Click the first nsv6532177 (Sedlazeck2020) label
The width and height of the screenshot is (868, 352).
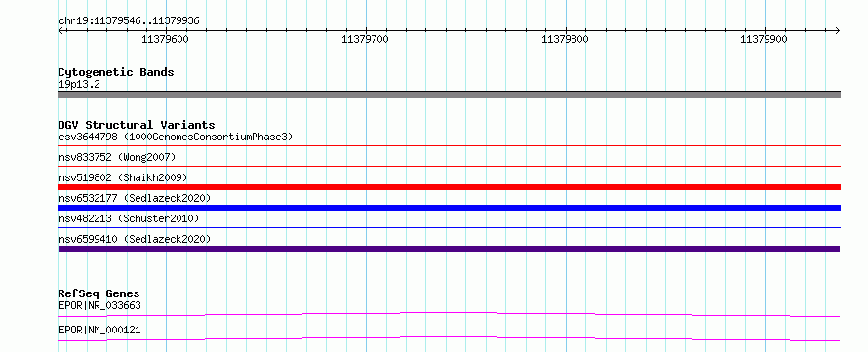(x=135, y=198)
